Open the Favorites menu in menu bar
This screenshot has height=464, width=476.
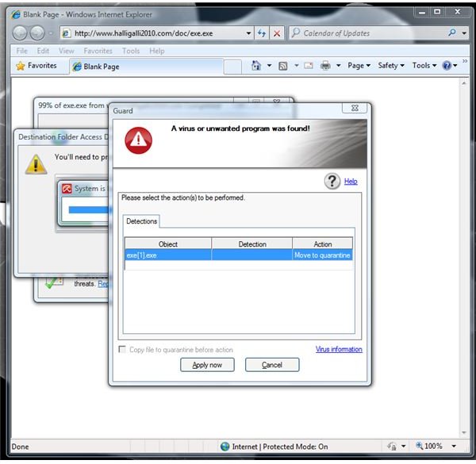[98, 51]
